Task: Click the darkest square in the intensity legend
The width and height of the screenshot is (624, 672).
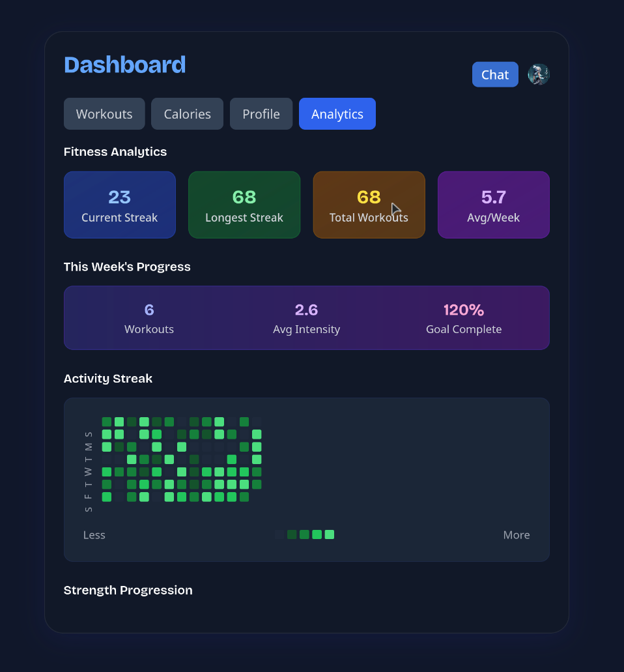Action: tap(279, 534)
